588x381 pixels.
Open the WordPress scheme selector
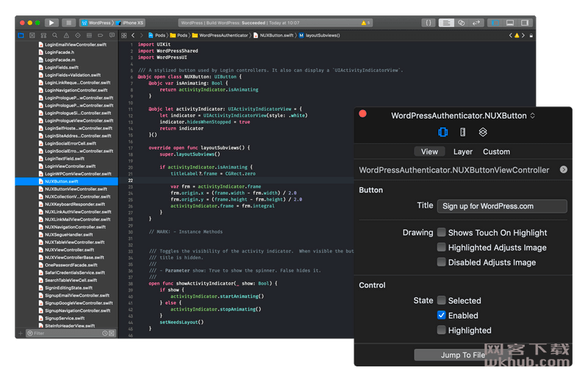96,23
